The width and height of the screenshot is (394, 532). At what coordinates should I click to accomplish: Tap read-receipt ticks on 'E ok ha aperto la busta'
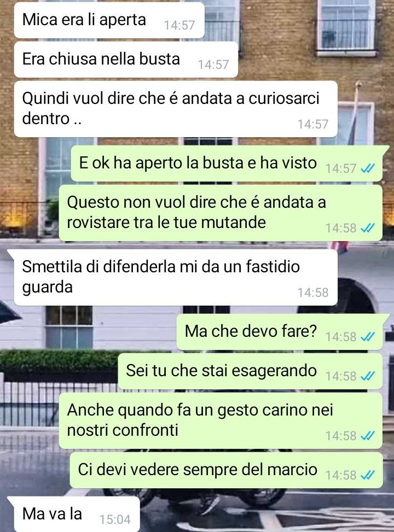click(368, 168)
